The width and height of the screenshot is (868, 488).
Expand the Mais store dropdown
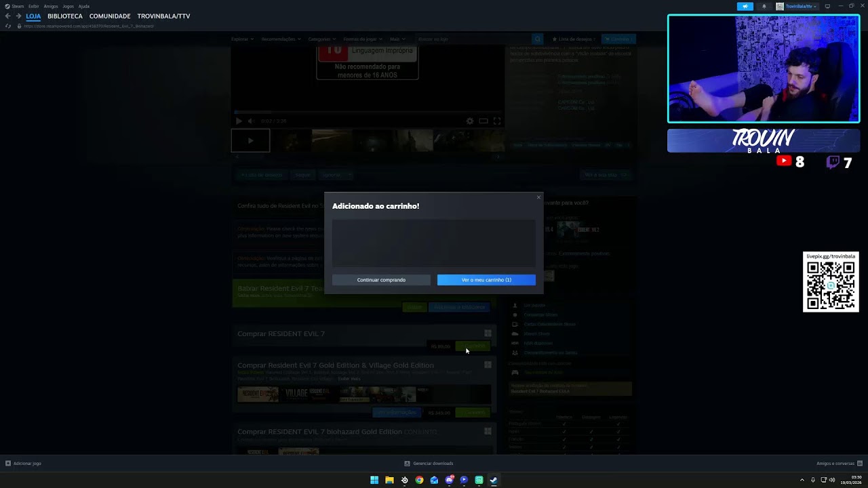coord(397,39)
